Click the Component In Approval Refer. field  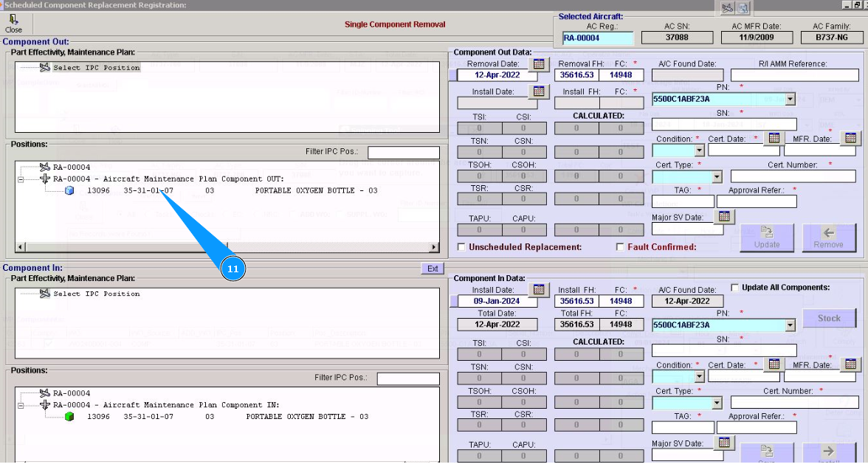click(x=757, y=428)
